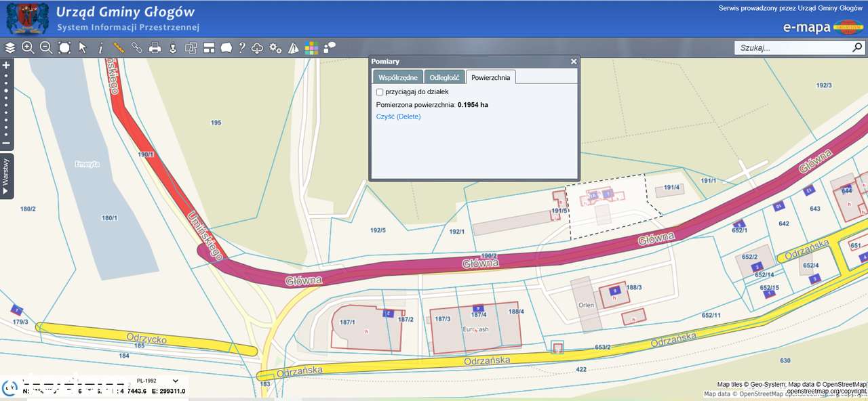Click the 'Czyść (Delete)' link

pyautogui.click(x=398, y=117)
